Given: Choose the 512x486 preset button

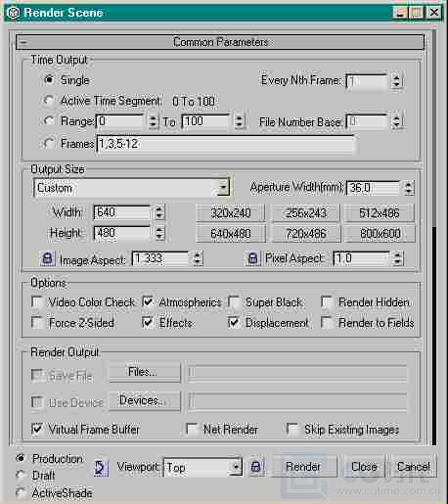Looking at the screenshot, I should (x=380, y=213).
